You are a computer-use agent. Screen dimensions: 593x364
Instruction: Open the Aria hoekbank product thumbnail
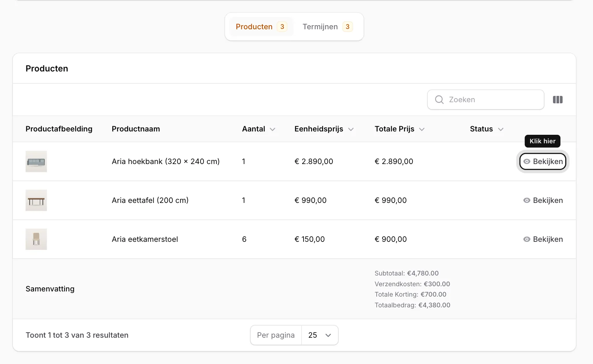click(x=36, y=161)
